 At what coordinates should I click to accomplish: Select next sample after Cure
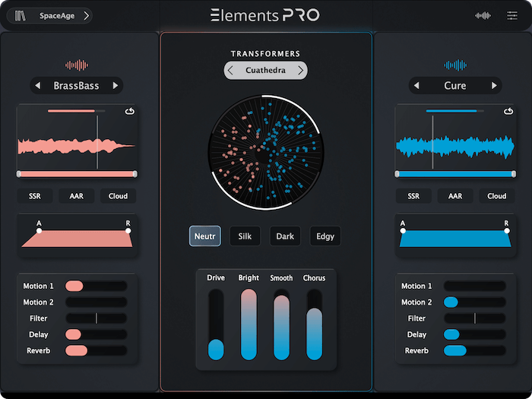[494, 86]
